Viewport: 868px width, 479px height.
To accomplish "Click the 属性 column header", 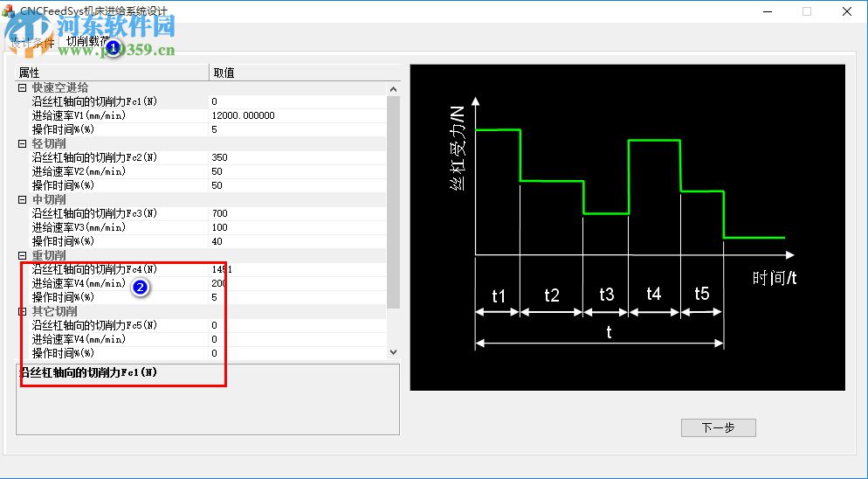I will pyautogui.click(x=112, y=73).
